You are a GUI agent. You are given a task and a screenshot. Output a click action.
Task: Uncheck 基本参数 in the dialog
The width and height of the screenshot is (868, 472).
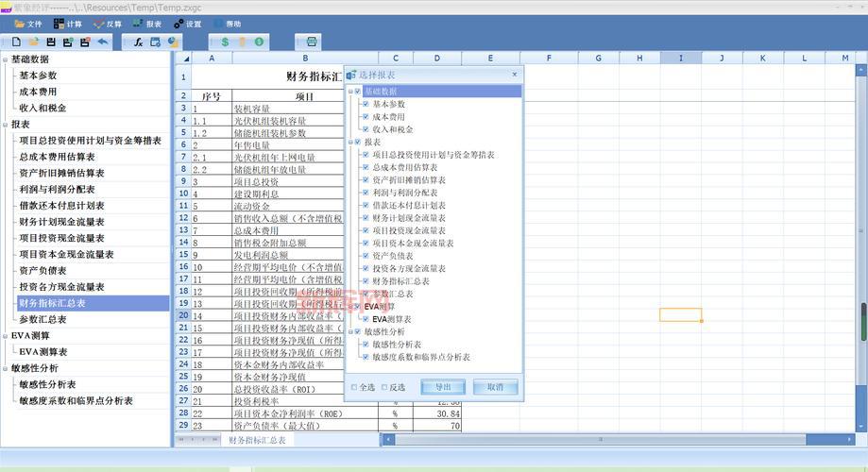(366, 104)
